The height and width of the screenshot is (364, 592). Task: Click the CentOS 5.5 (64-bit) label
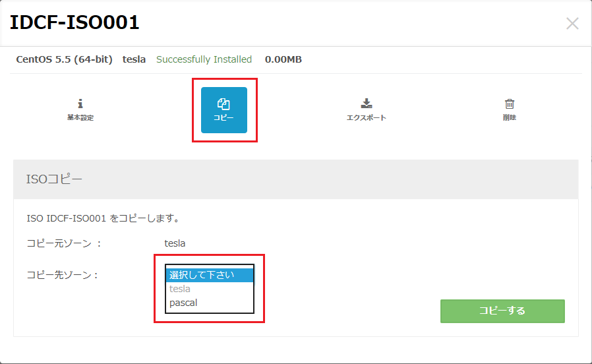tap(65, 59)
